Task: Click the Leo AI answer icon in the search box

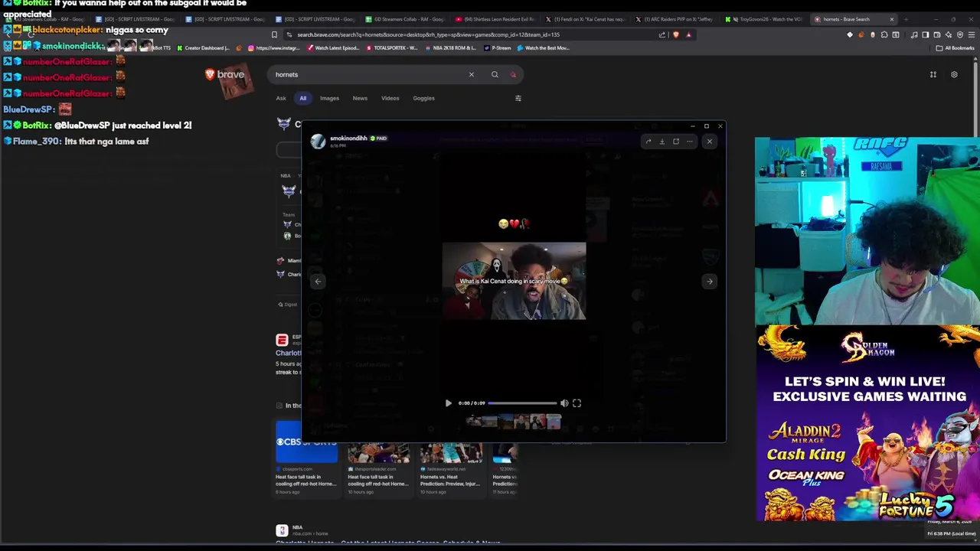Action: point(513,74)
